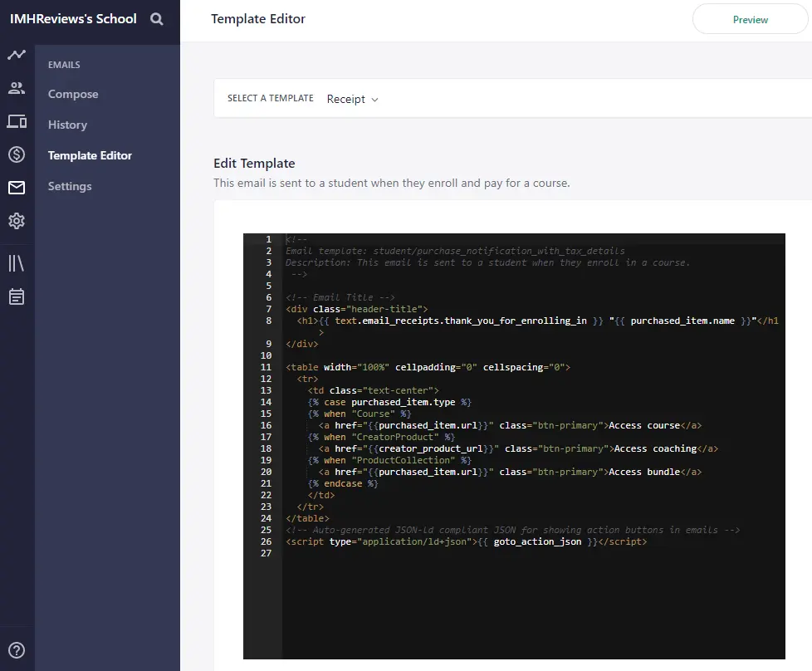812x671 pixels.
Task: Open the Sales dollar-sign icon
Action: (x=17, y=154)
